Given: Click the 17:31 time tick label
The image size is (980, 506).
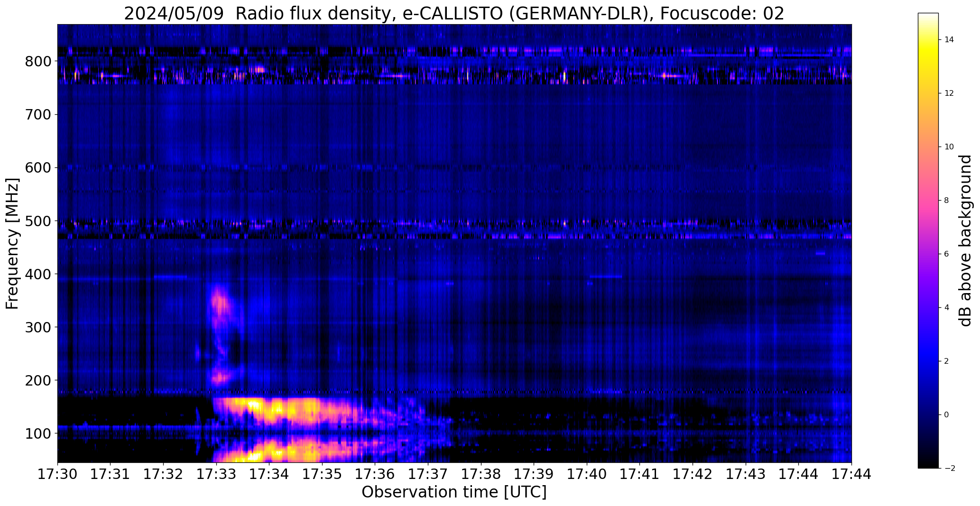Looking at the screenshot, I should point(111,475).
